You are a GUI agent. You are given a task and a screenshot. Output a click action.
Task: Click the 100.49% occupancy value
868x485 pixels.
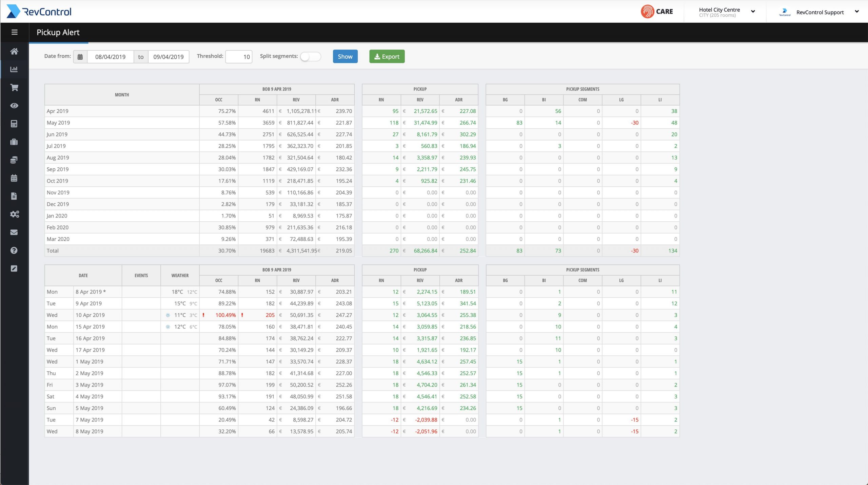pos(225,315)
